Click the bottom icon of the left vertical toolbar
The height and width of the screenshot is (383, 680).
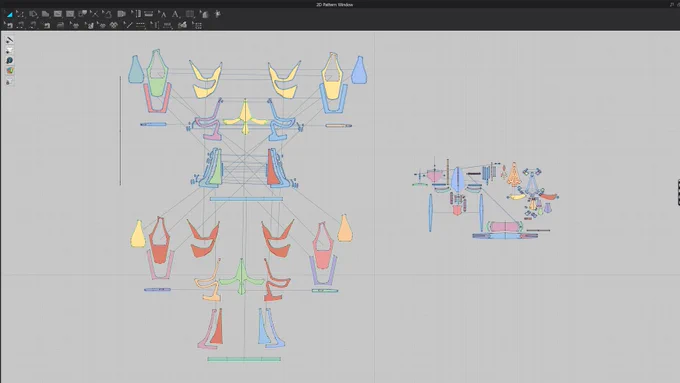pyautogui.click(x=10, y=81)
